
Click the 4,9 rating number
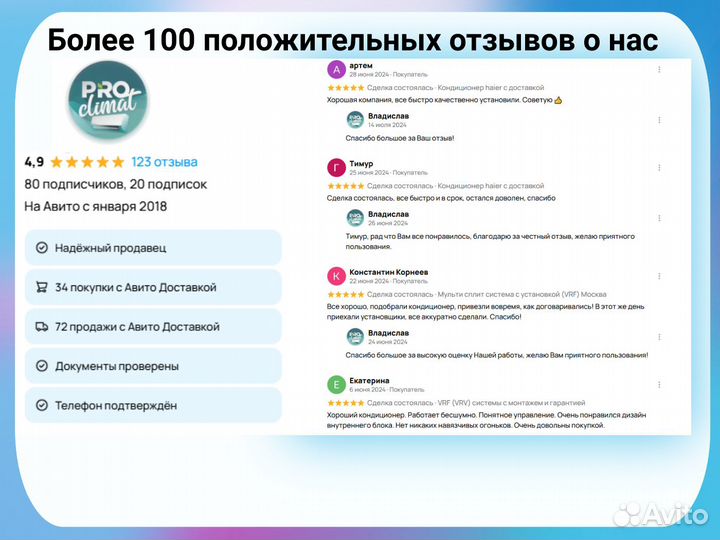[x=34, y=162]
